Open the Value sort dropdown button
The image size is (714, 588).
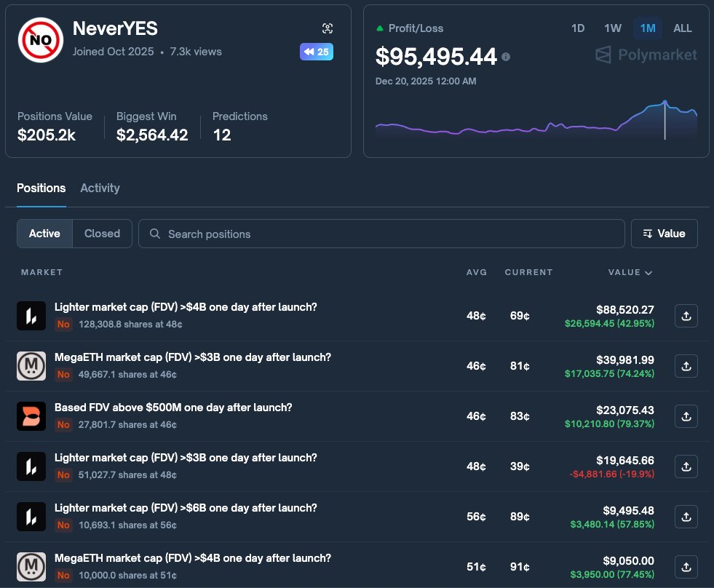(664, 234)
